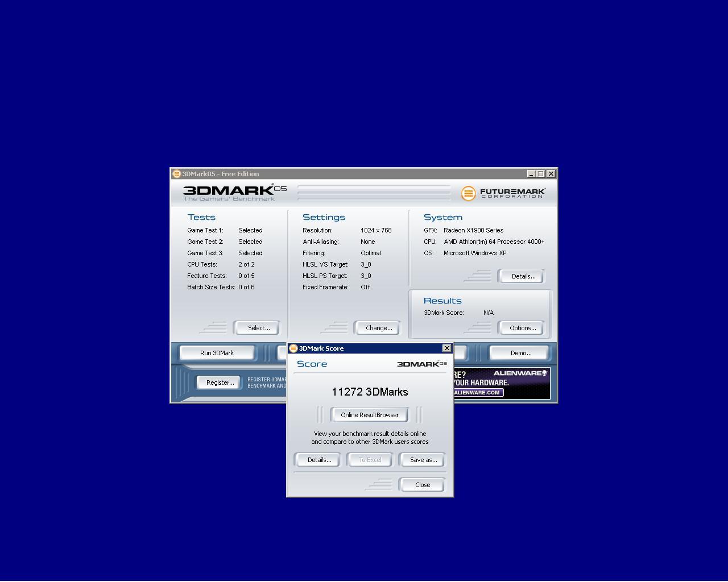This screenshot has height=582, width=728.
Task: Click the CPU value AMD Athlon 64 4000+
Action: 494,242
